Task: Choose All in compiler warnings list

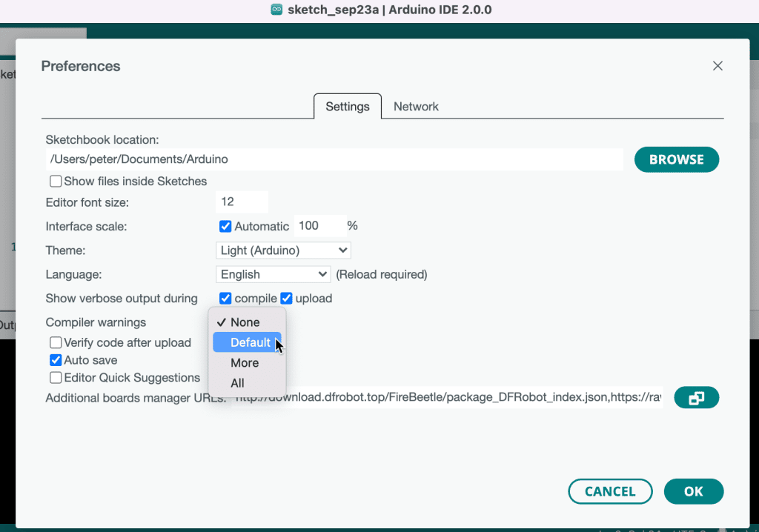Action: [x=248, y=383]
